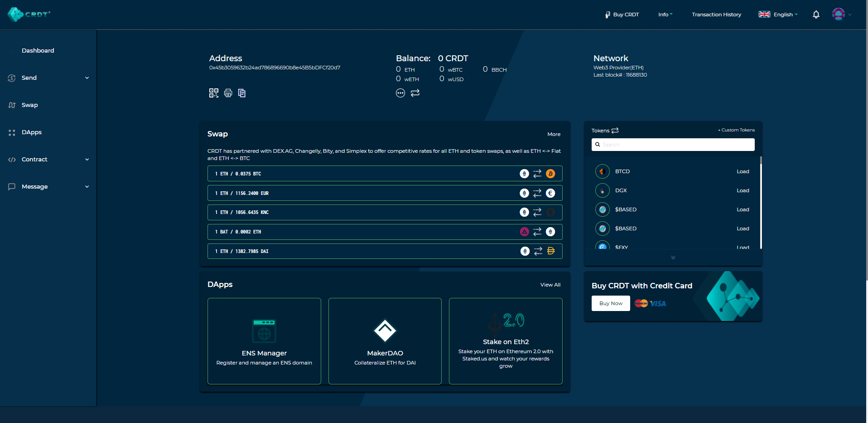
Task: Open the Swap sidebar item
Action: 30,105
